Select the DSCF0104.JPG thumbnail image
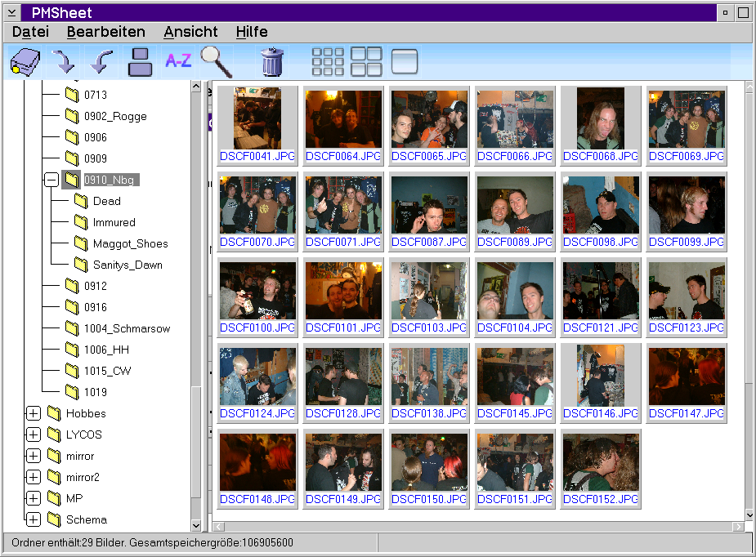 [515, 291]
